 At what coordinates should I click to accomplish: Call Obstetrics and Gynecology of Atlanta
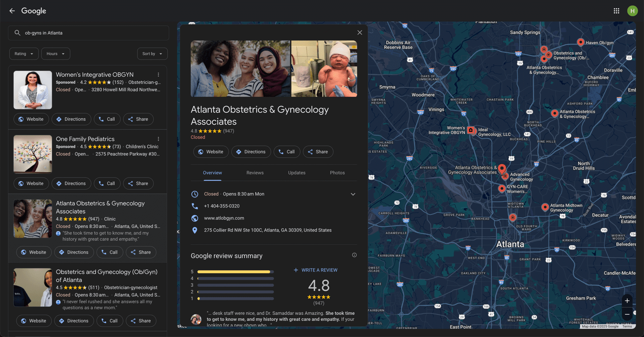point(110,321)
